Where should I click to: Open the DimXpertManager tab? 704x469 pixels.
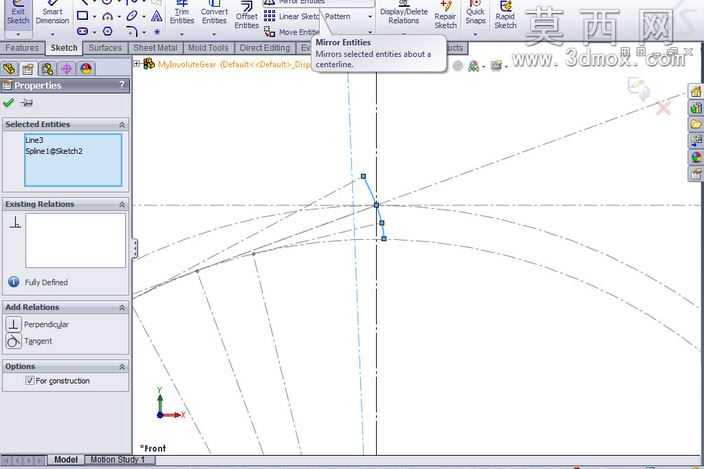66,69
